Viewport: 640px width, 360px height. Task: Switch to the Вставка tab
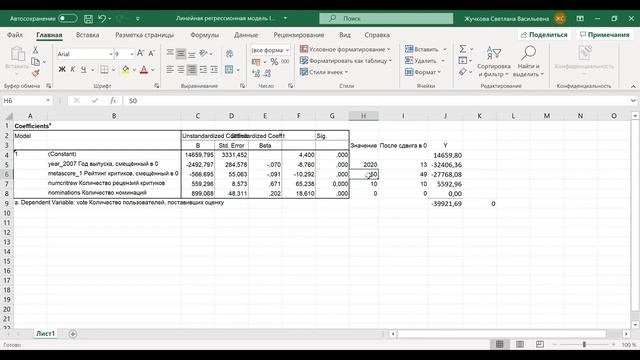87,35
